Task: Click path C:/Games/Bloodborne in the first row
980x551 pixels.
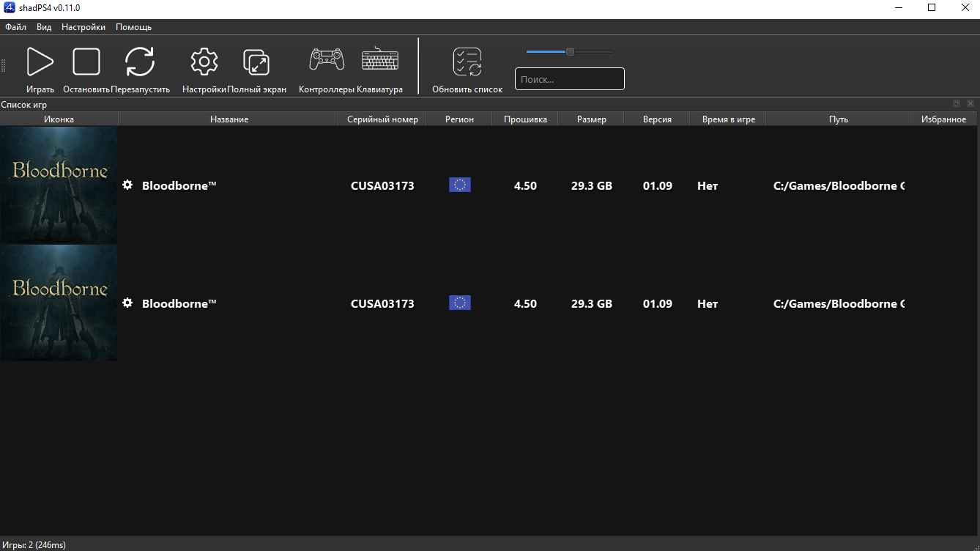Action: point(839,185)
